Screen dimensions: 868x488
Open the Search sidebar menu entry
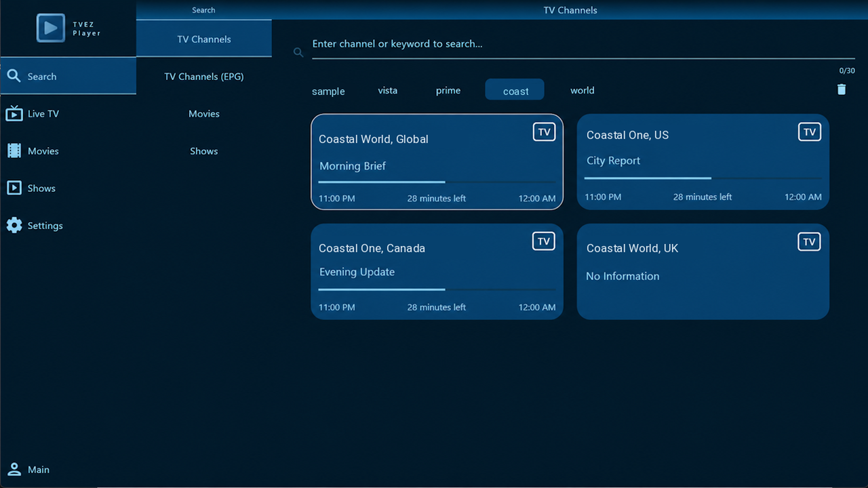[68, 76]
